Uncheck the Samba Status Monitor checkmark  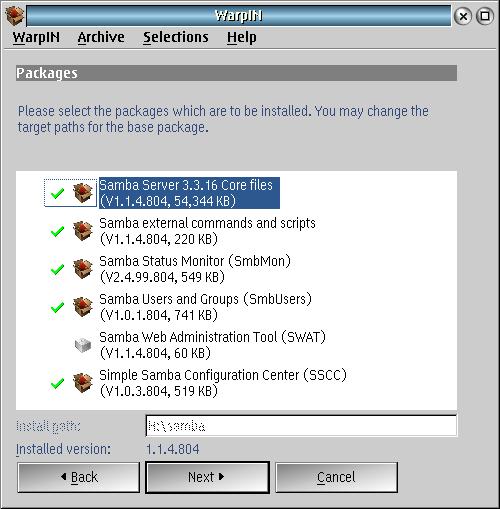(57, 269)
